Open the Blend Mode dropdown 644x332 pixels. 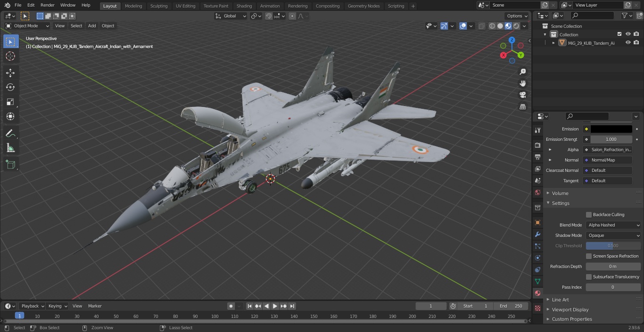(x=613, y=225)
